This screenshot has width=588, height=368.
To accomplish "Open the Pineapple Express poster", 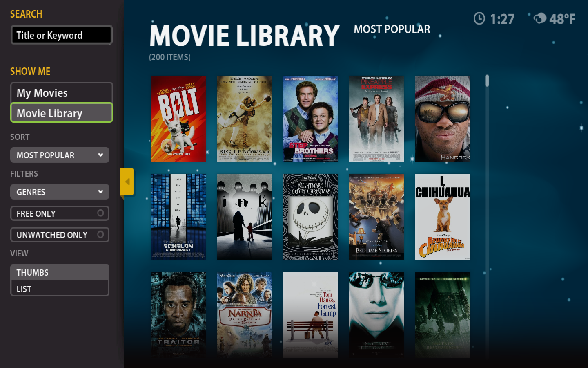I will tap(376, 119).
